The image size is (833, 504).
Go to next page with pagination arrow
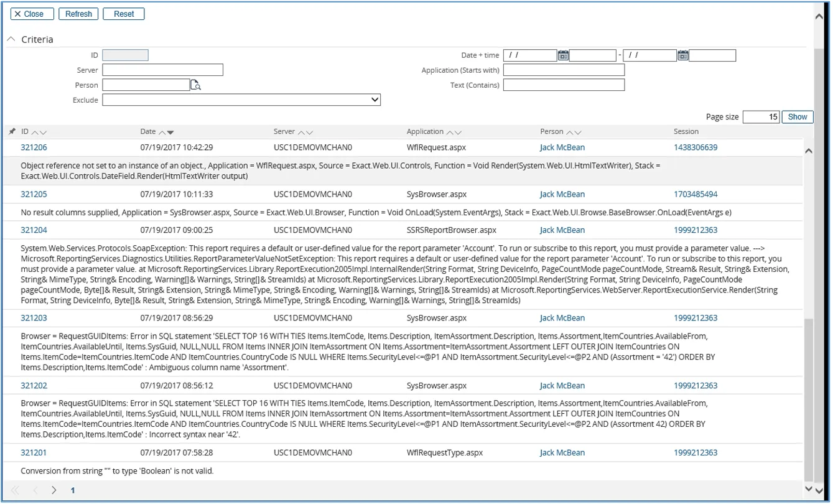click(x=54, y=490)
